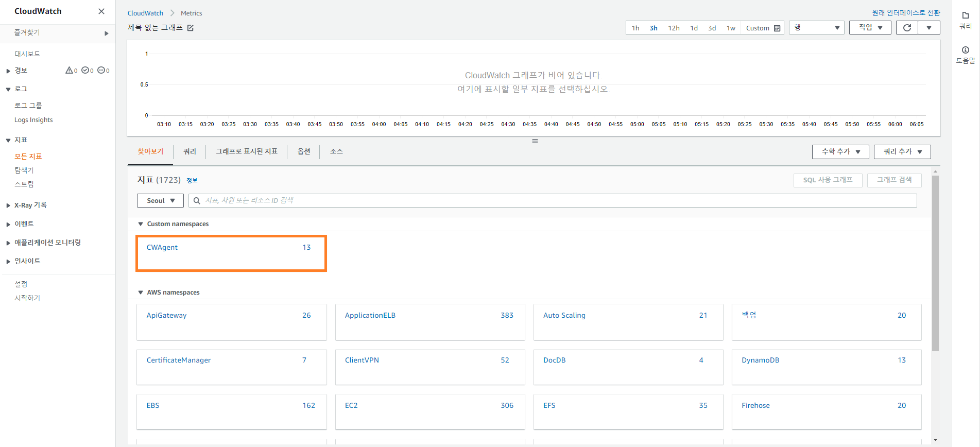
Task: Collapse the 로그 section in sidebar
Action: coord(8,90)
